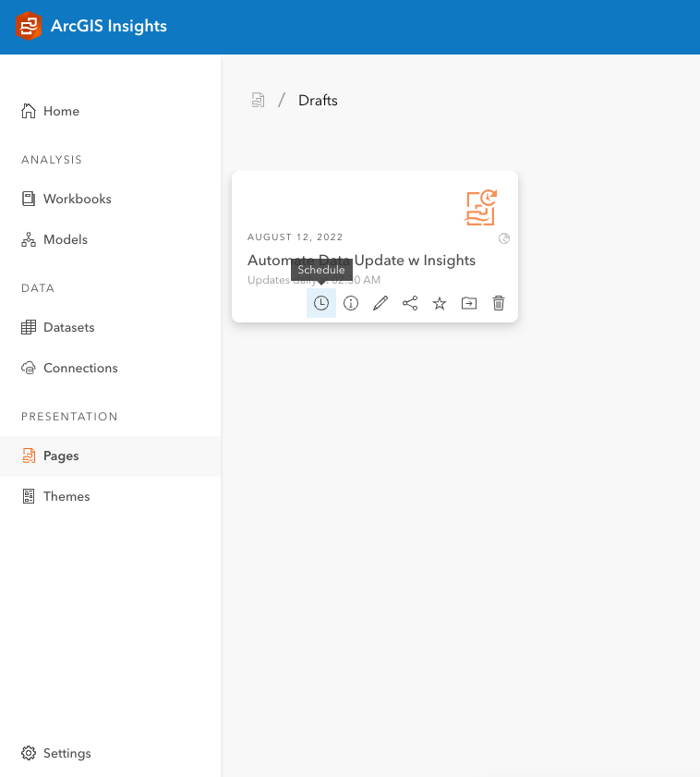Select Connections in the sidebar

tap(80, 368)
